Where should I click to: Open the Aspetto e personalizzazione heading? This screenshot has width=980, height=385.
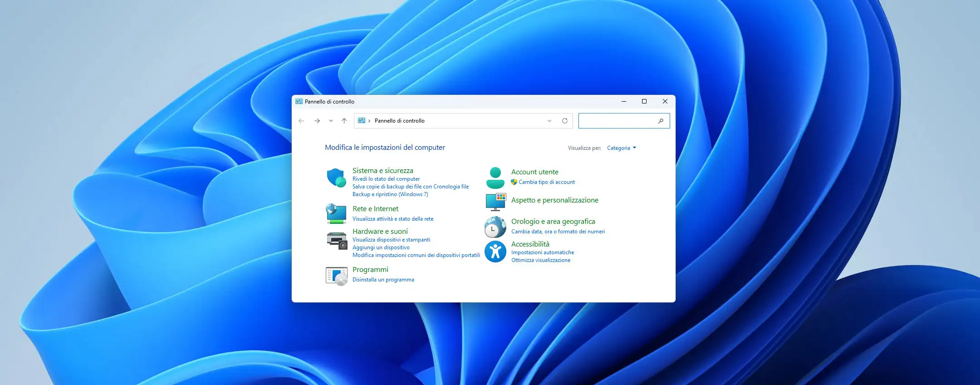tap(555, 200)
